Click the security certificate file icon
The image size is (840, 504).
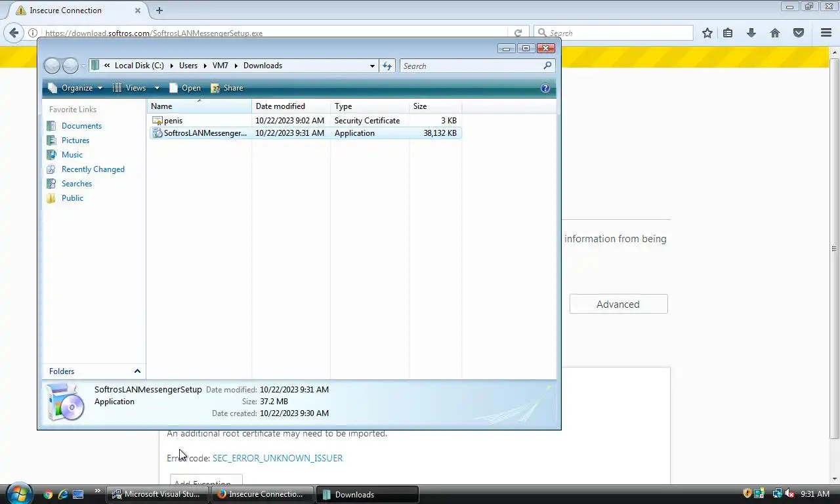tap(157, 121)
